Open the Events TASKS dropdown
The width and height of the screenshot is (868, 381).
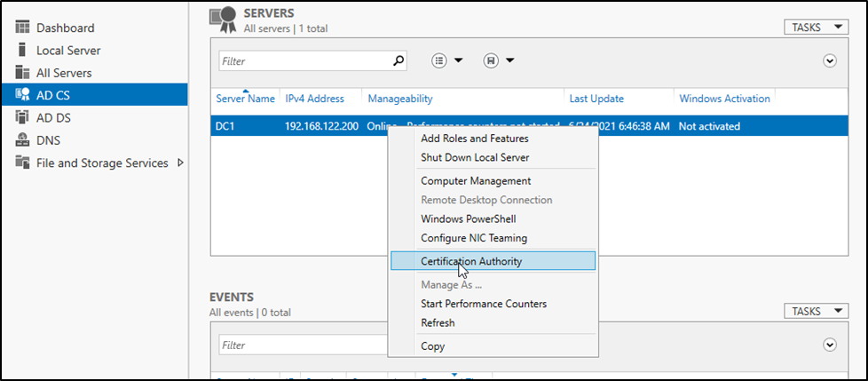point(816,311)
